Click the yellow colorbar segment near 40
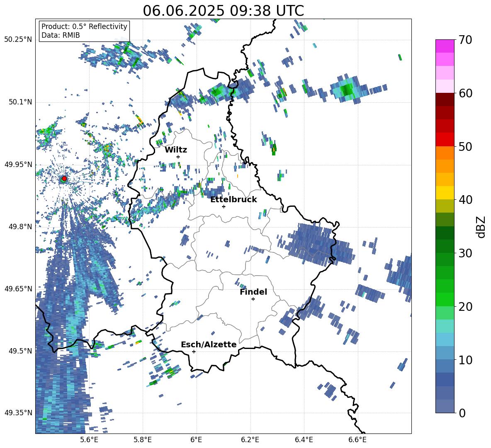The width and height of the screenshot is (491, 448). (x=445, y=193)
